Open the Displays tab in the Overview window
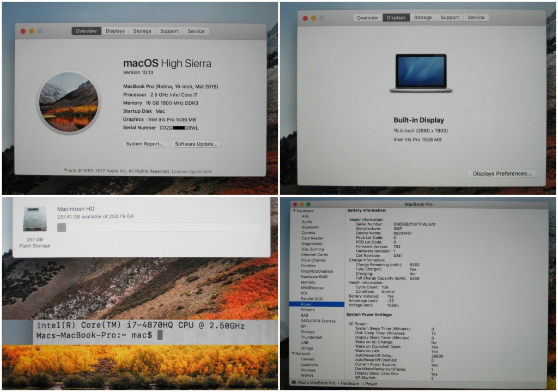 [x=116, y=31]
